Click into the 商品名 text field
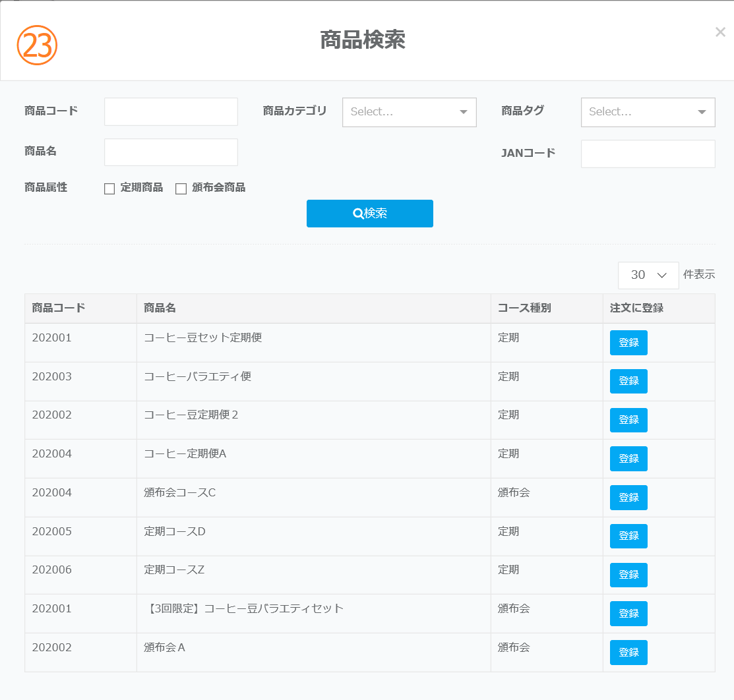The width and height of the screenshot is (734, 700). 171,152
